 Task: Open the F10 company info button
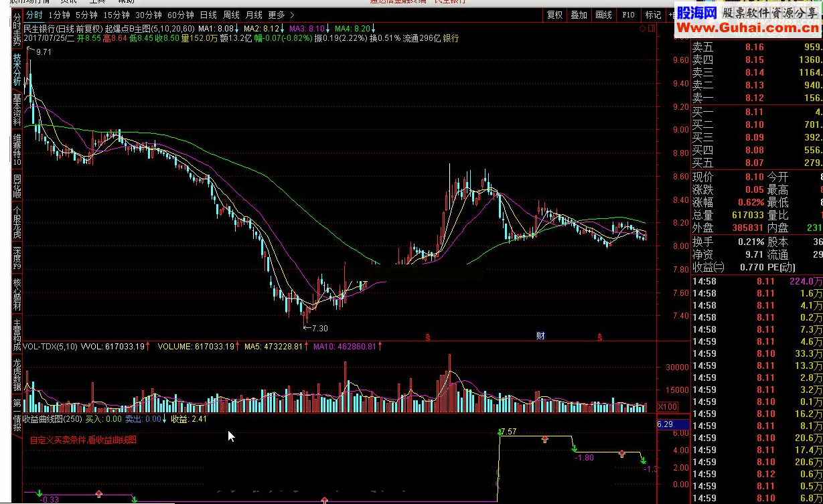pyautogui.click(x=628, y=15)
